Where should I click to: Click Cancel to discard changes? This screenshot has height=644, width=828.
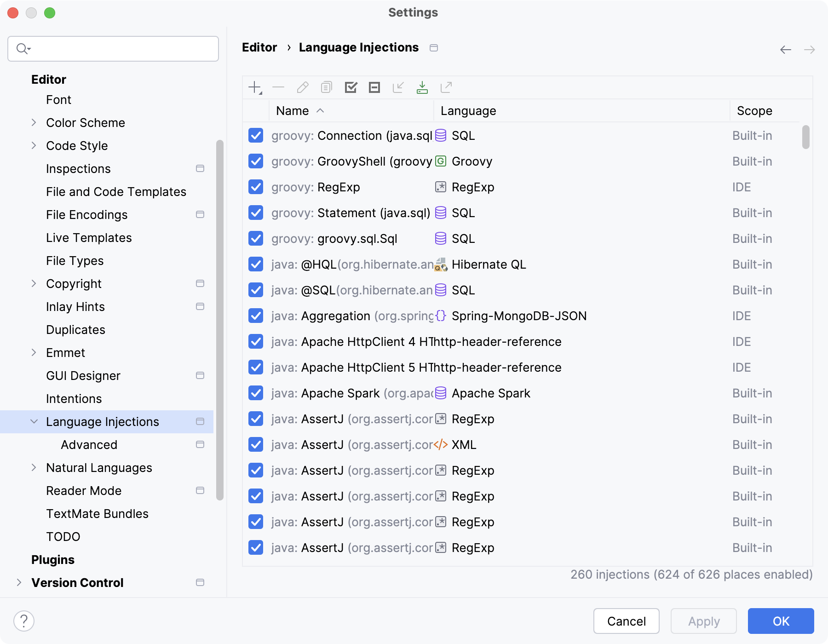(x=626, y=621)
